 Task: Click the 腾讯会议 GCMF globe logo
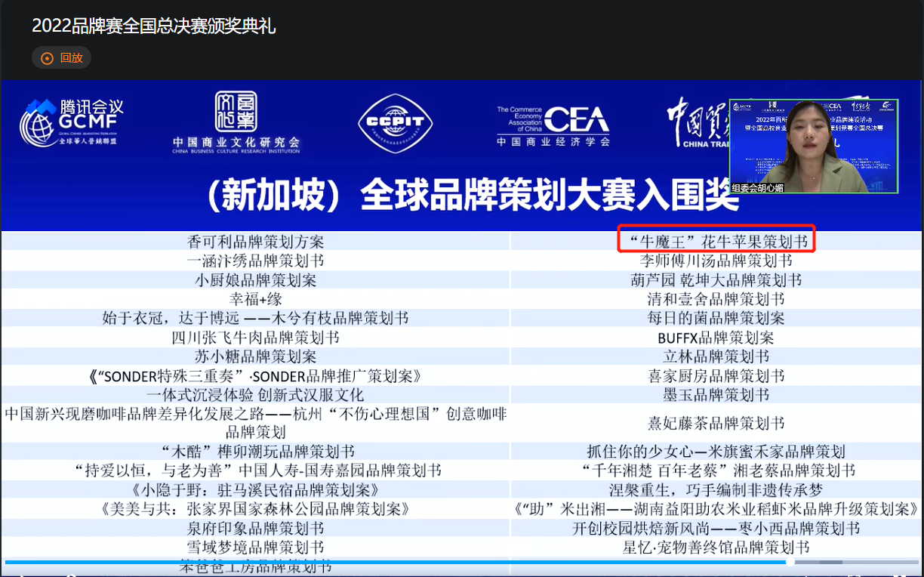coord(72,122)
